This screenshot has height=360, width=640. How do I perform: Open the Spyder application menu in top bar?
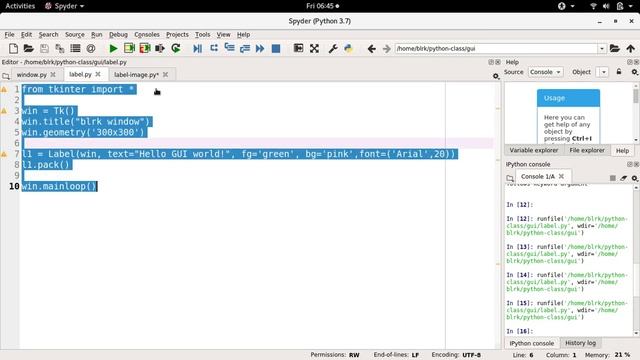64,6
